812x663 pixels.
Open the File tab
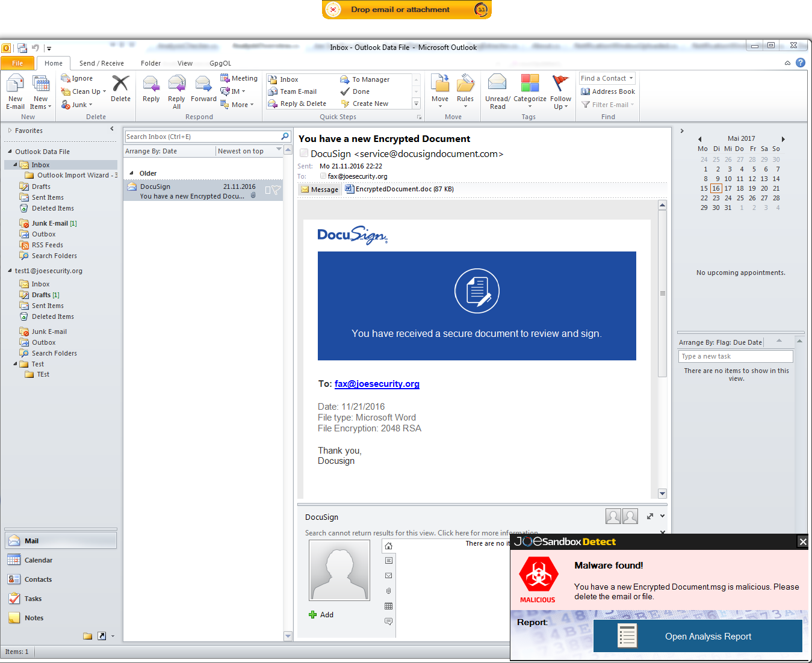point(17,63)
